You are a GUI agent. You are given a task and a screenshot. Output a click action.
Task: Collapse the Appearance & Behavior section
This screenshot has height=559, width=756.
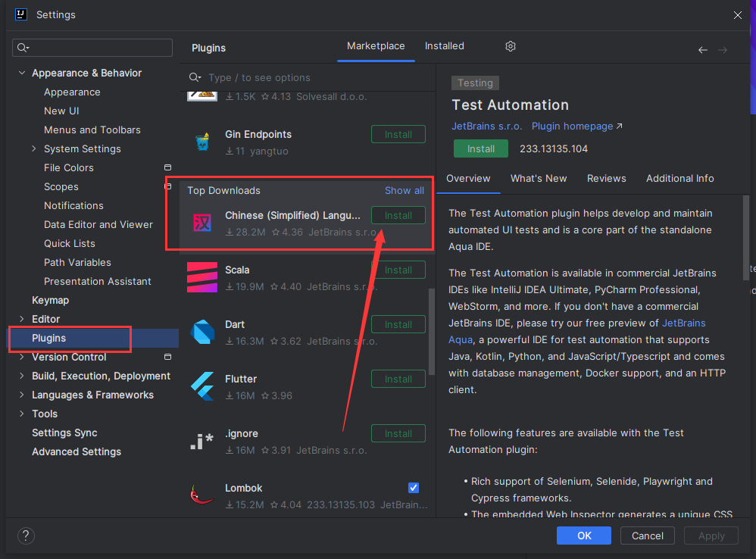[x=22, y=72]
